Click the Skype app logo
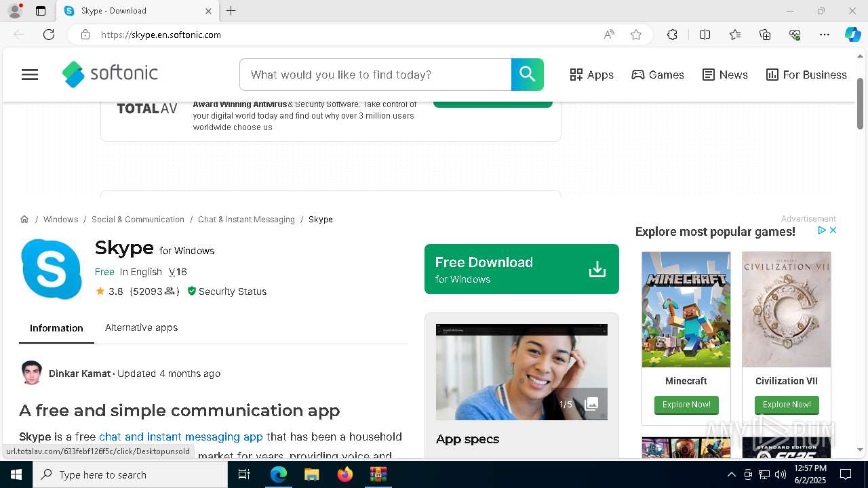Image resolution: width=868 pixels, height=488 pixels. 52,269
